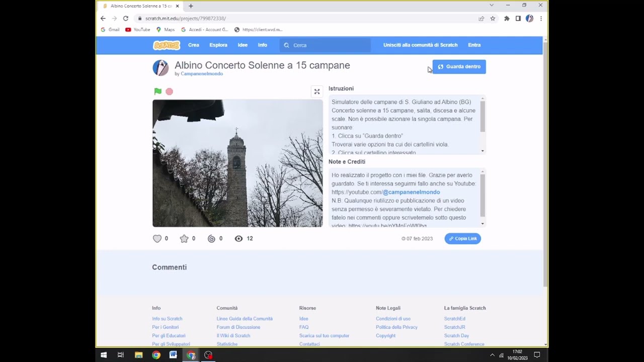Open the ScratchJR footer link
Viewport: 644px width, 362px height.
pos(454,327)
